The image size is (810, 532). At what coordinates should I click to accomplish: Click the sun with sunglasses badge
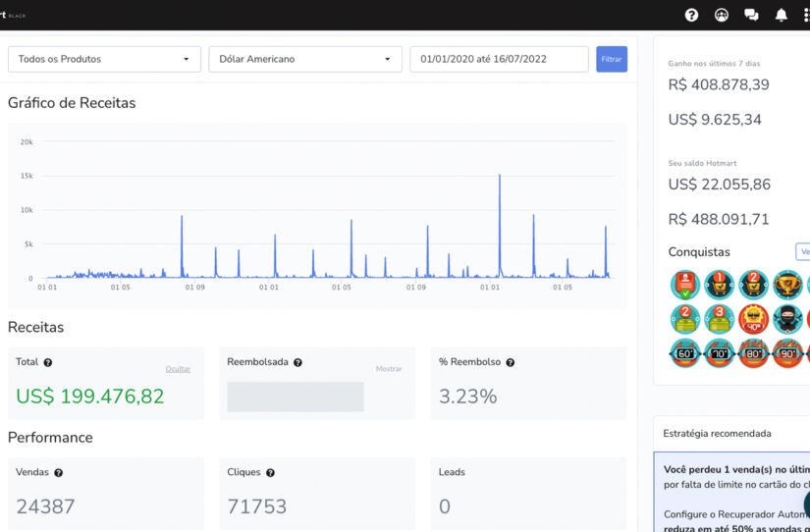click(753, 319)
